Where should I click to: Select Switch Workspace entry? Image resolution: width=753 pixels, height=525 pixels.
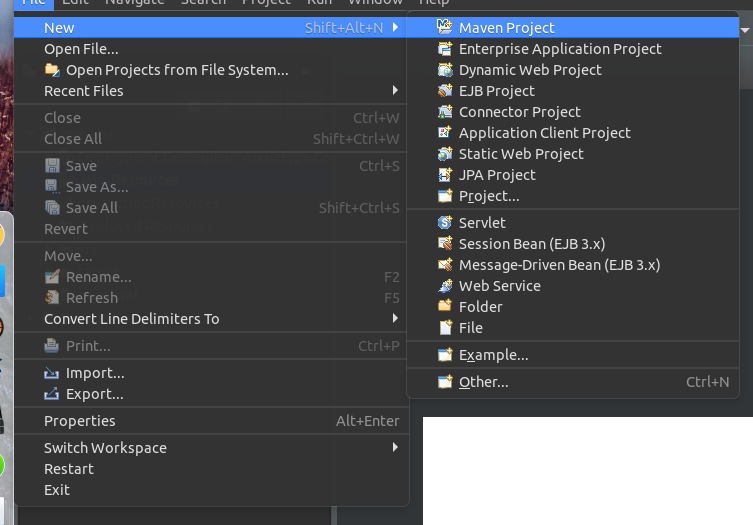tap(210, 448)
